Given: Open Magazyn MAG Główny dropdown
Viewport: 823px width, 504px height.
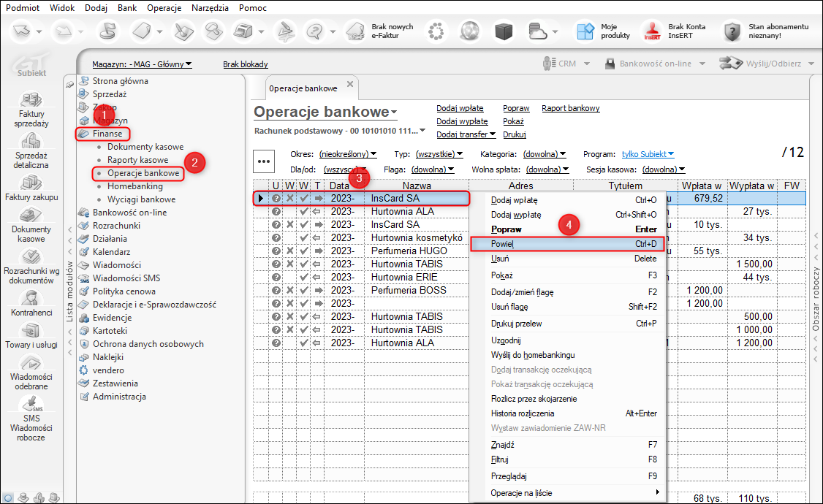Looking at the screenshot, I should click(x=142, y=64).
